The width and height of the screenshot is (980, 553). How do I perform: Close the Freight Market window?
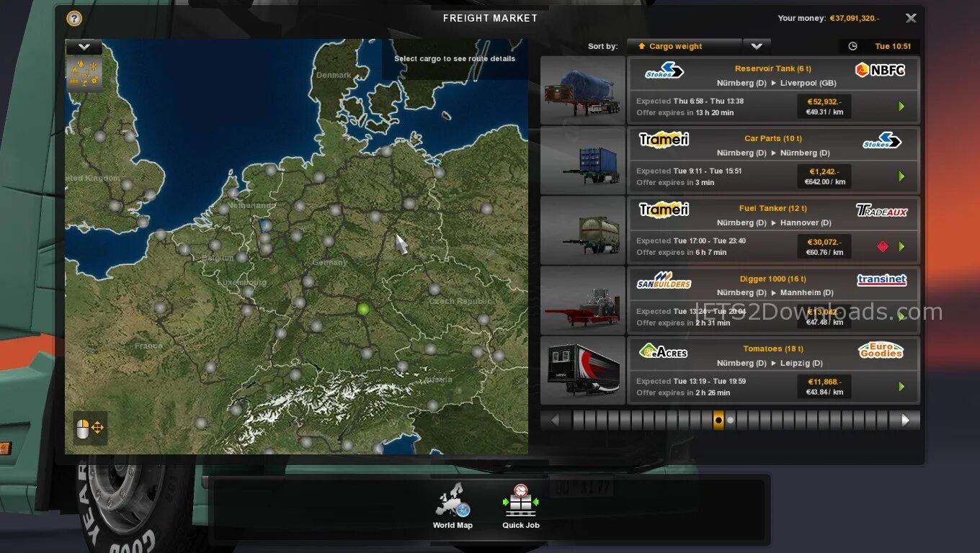(911, 19)
